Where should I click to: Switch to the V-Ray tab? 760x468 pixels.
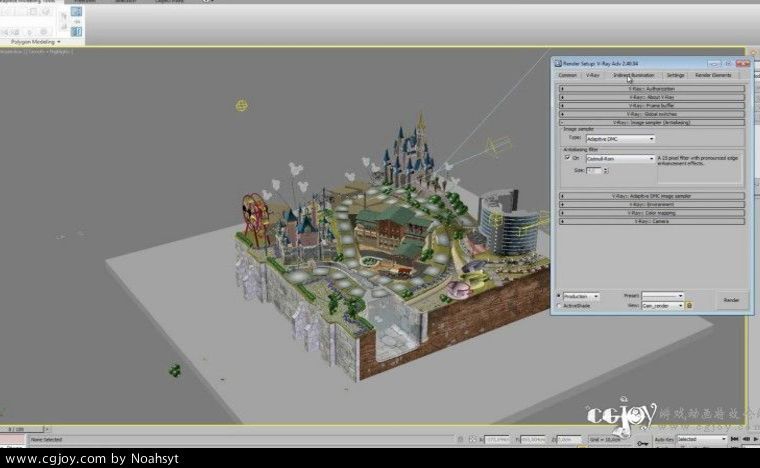[592, 75]
